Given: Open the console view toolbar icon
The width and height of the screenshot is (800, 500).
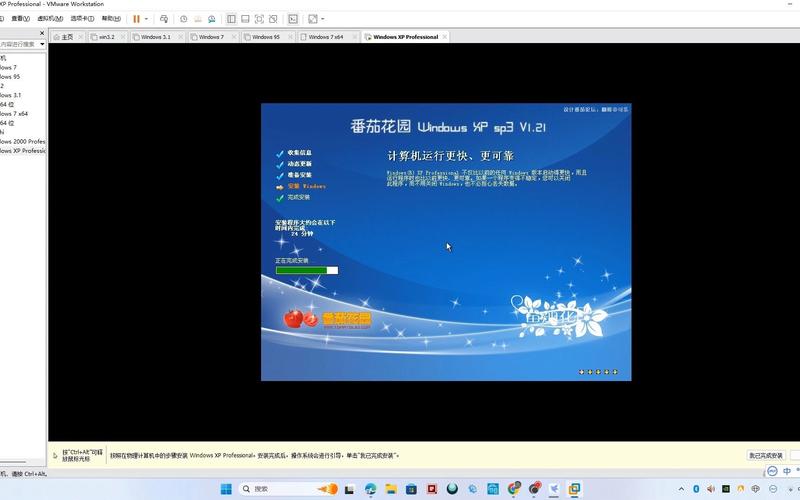Looking at the screenshot, I should coord(293,19).
